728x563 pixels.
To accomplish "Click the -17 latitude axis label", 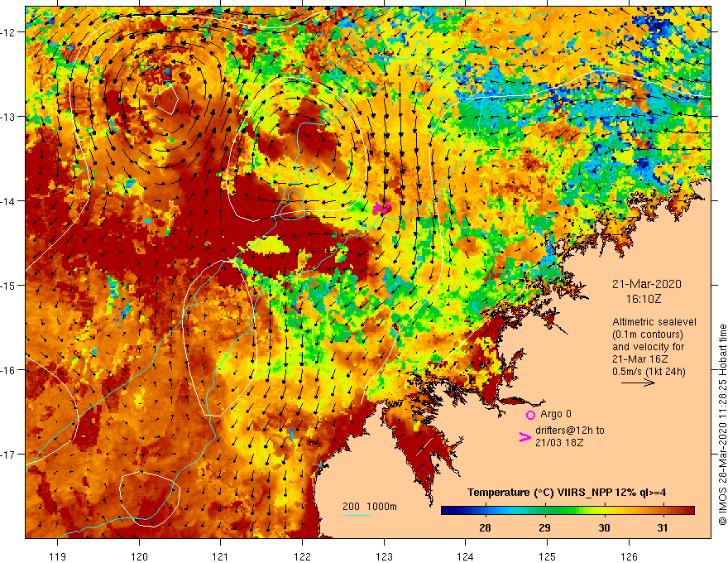I will tap(9, 454).
